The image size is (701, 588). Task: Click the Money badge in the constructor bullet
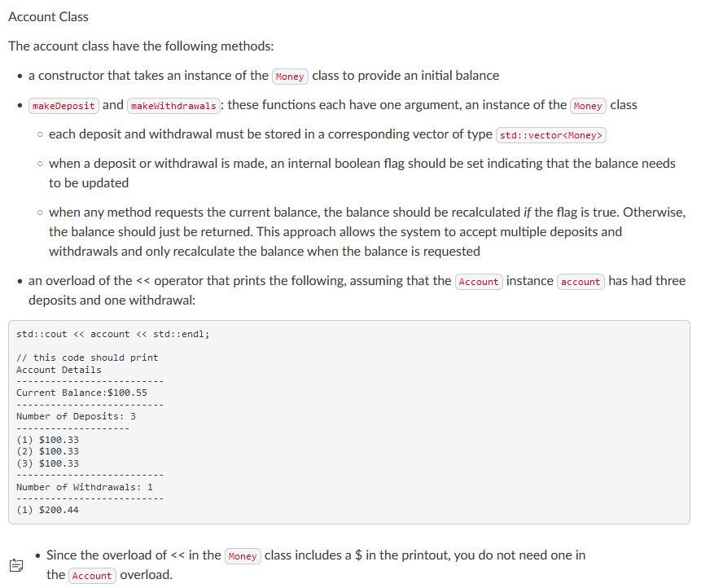pyautogui.click(x=290, y=76)
